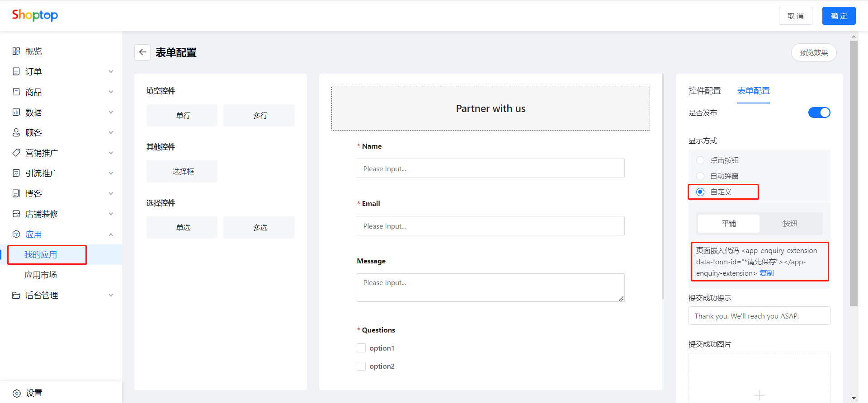Click the 数据 chart sidebar icon
The height and width of the screenshot is (403, 868).
click(16, 112)
